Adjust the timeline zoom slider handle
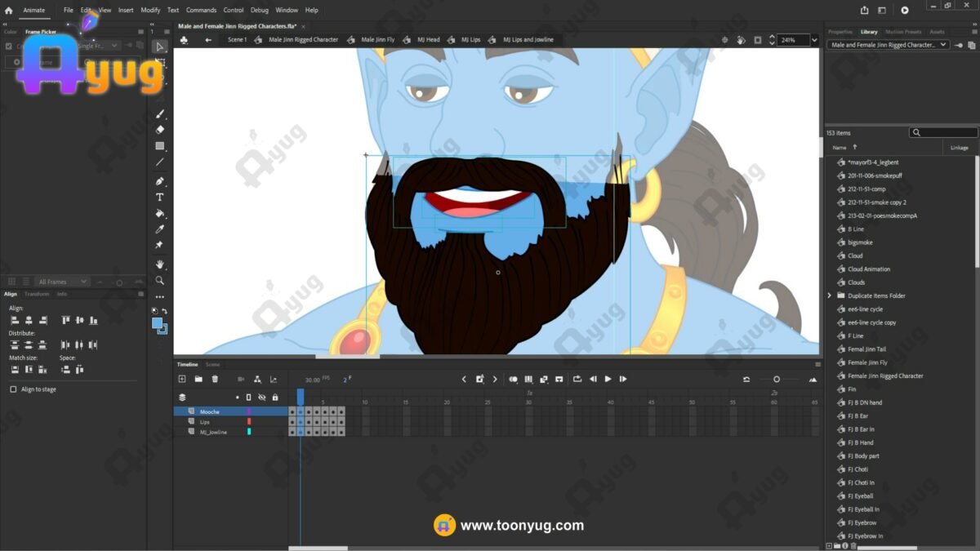 pyautogui.click(x=777, y=379)
